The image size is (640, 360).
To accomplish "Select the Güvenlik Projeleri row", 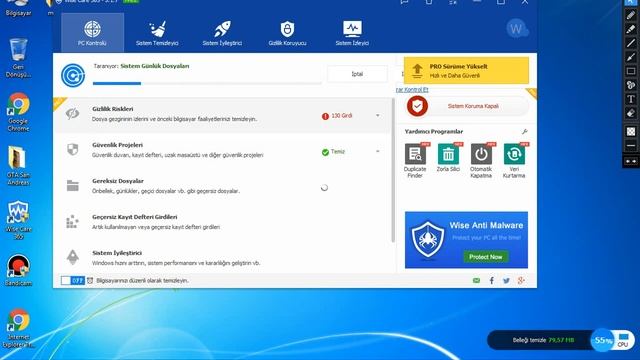I will (x=222, y=150).
